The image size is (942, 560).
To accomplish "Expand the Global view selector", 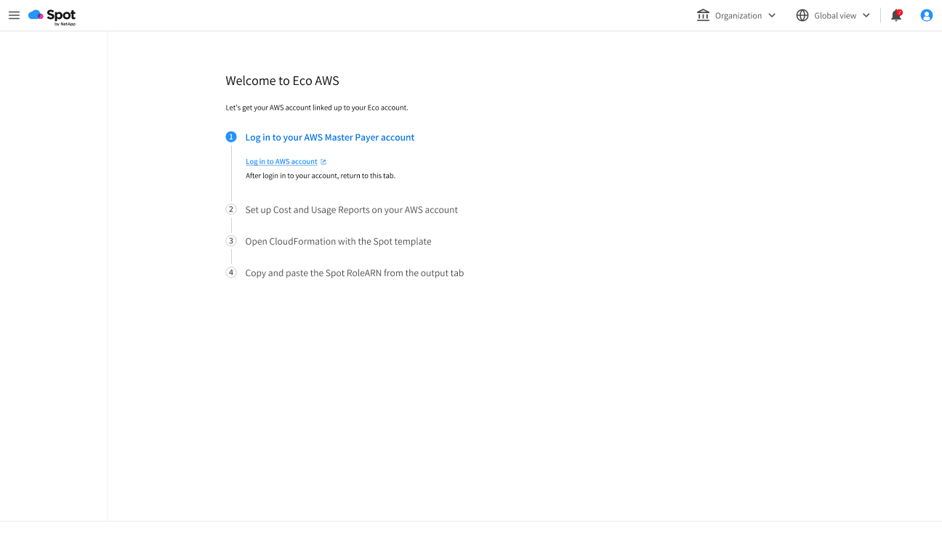I will tap(833, 15).
